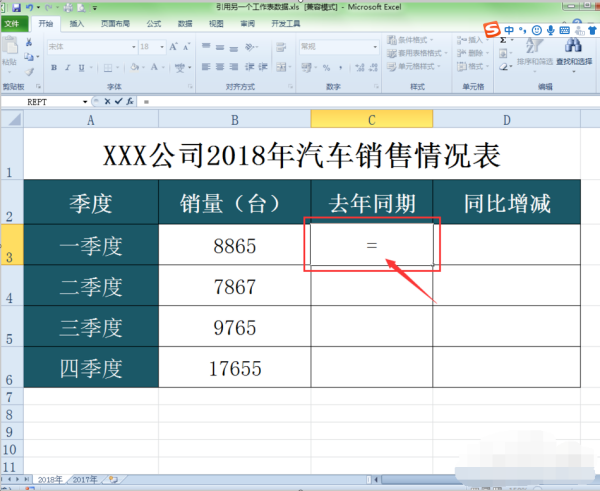600x491 pixels.
Task: Switch to the 数据 ribbon tab
Action: (x=185, y=24)
